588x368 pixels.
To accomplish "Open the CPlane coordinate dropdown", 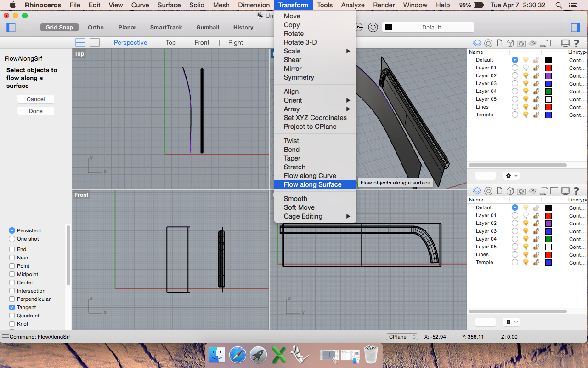I will 401,337.
